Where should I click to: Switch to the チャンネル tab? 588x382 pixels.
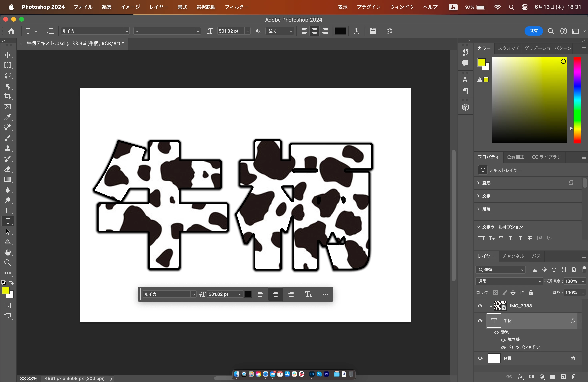(x=513, y=256)
